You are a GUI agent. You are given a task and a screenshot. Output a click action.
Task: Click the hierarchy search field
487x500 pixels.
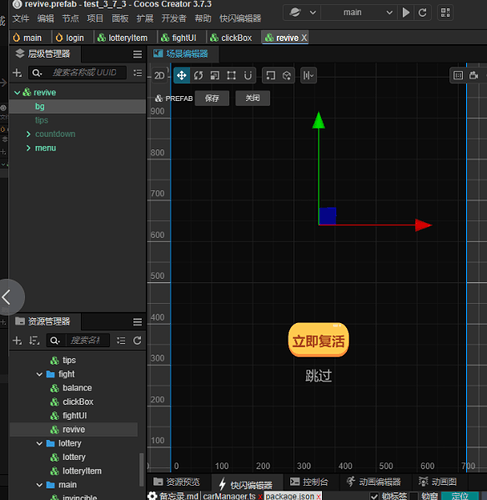[78, 73]
